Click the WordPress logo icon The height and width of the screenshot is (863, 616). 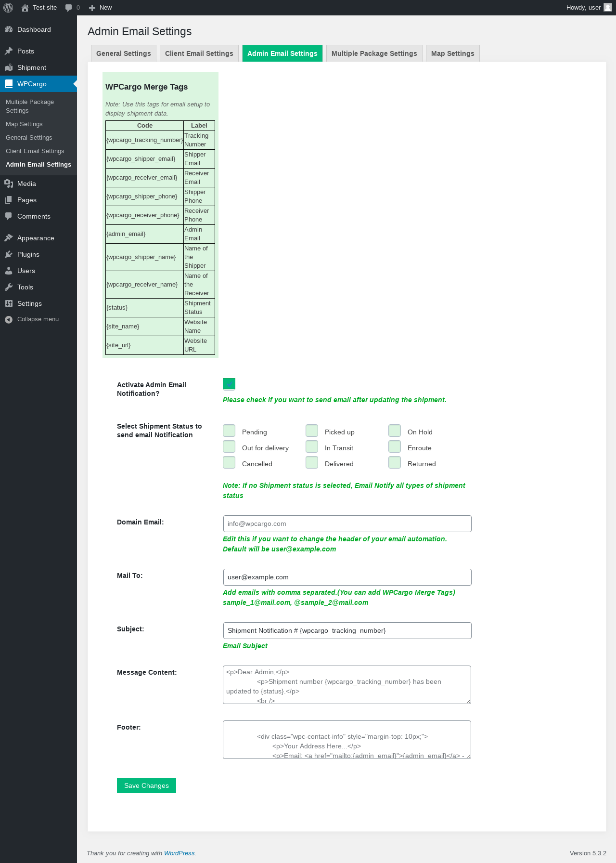coord(8,8)
